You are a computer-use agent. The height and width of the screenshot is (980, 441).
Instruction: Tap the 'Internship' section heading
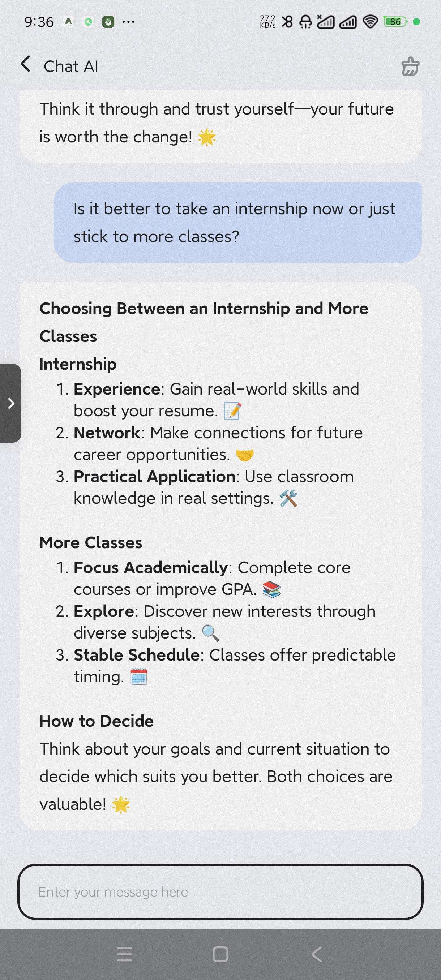click(78, 364)
